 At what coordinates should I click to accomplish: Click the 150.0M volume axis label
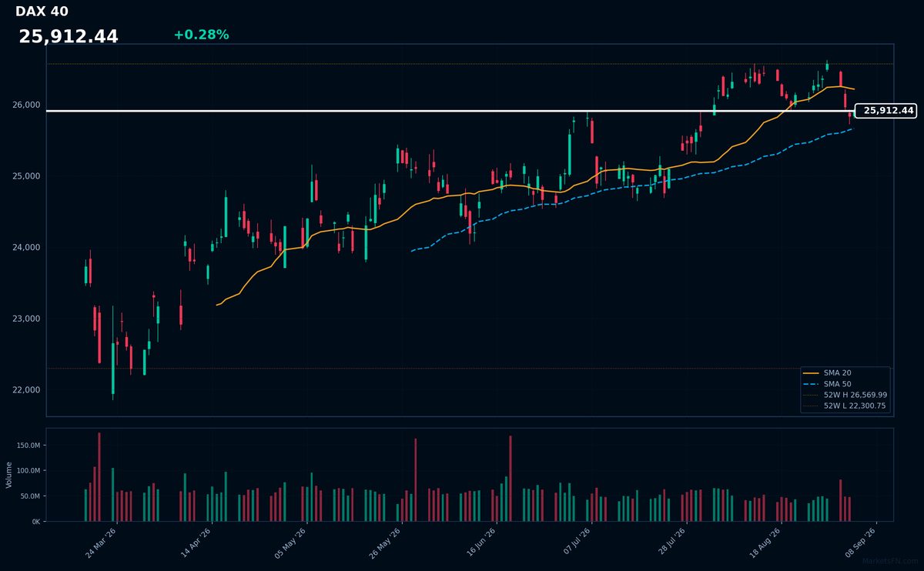(x=28, y=446)
